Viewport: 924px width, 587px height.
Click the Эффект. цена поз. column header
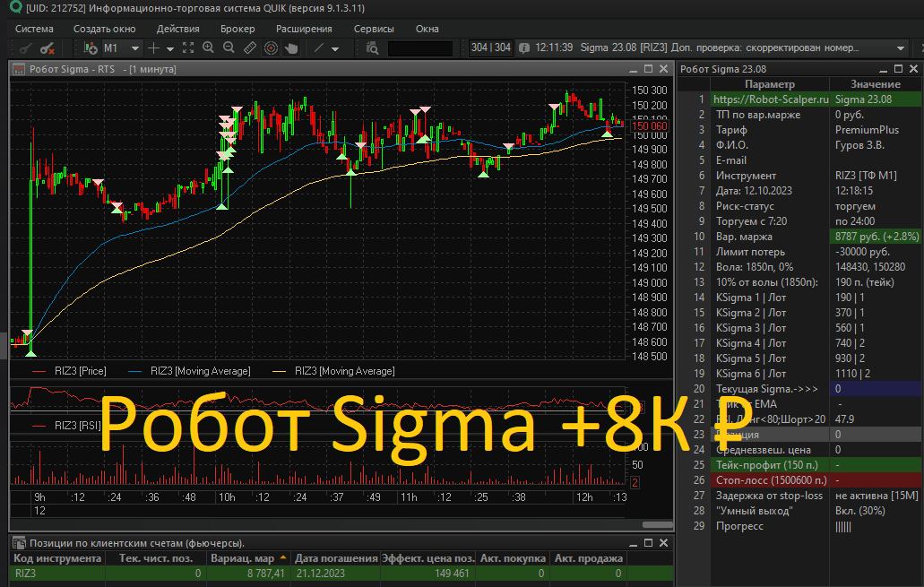point(427,558)
